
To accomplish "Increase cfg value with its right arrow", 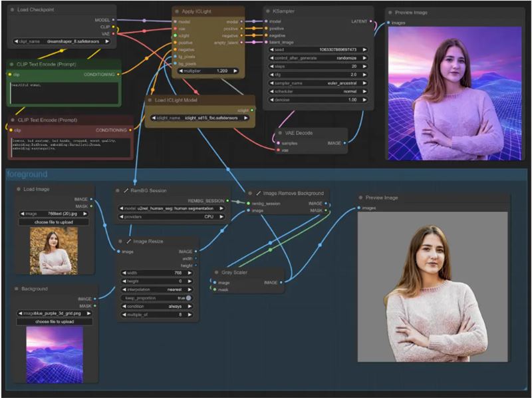I will click(364, 75).
